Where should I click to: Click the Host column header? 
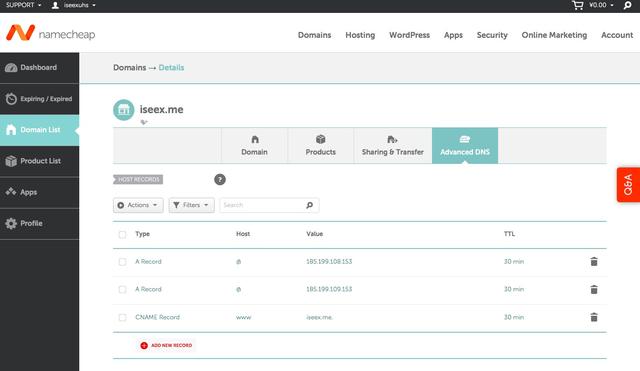coord(243,234)
